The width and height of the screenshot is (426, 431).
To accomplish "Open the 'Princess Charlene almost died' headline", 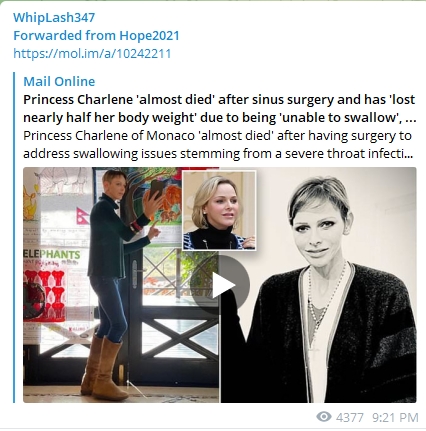I will pyautogui.click(x=219, y=108).
